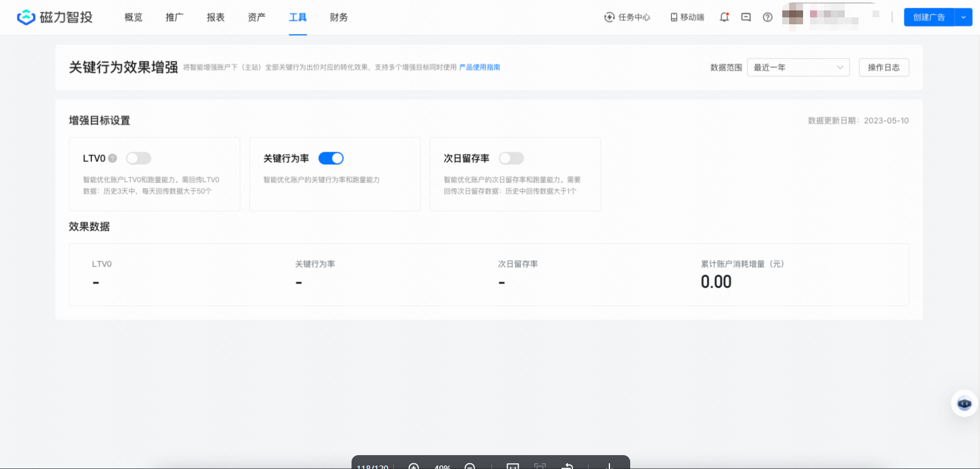
Task: Click the 增强目标设置 heading
Action: pos(99,120)
